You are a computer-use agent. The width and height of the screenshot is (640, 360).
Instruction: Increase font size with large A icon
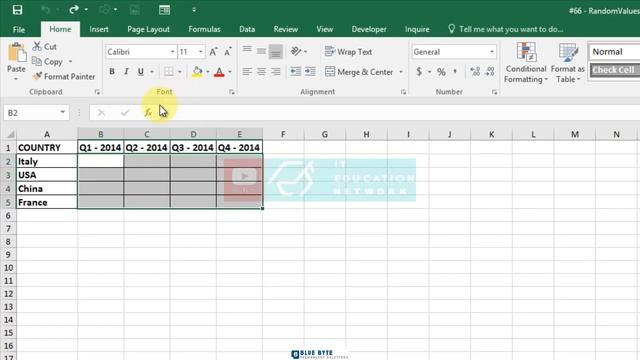point(213,52)
